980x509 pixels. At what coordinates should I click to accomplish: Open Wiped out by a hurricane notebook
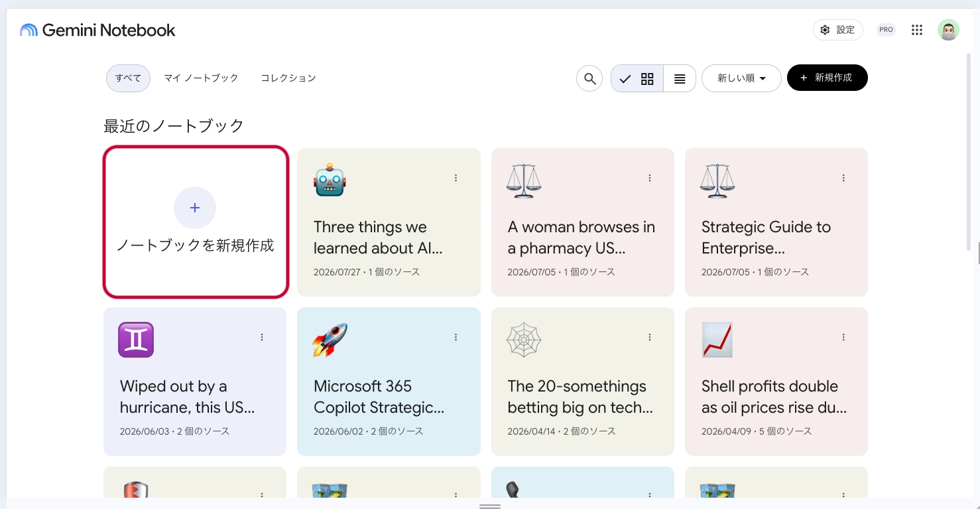[x=195, y=382]
